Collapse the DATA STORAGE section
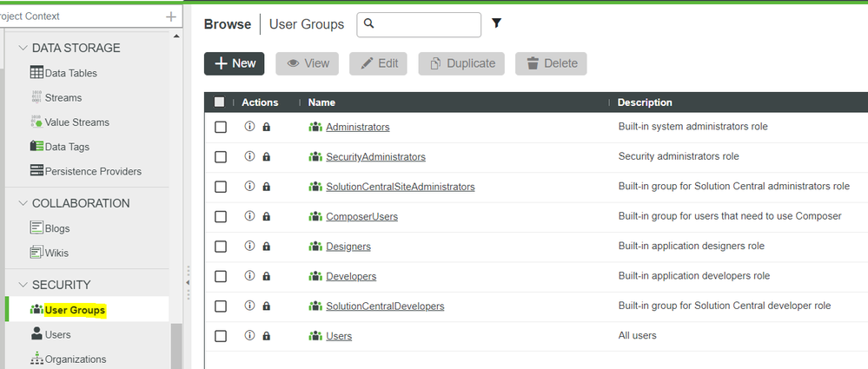 (22, 48)
